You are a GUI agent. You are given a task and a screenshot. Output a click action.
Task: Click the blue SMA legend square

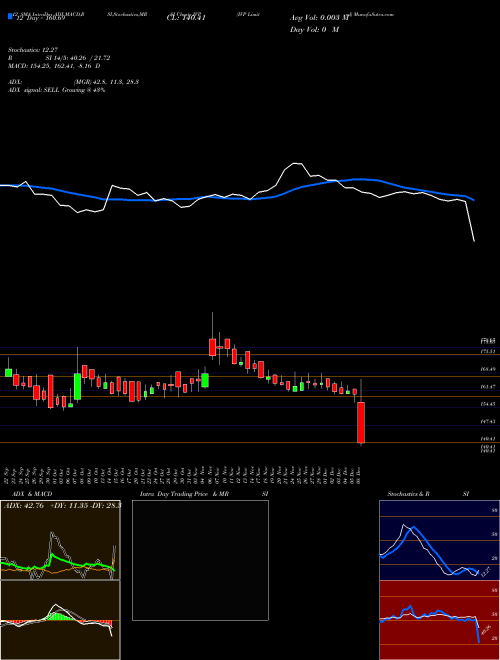10,16
